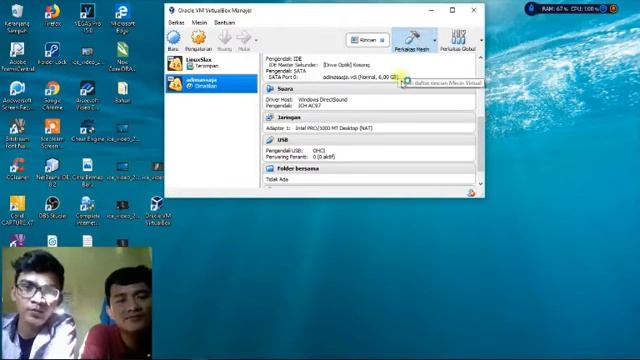This screenshot has height=360, width=640.
Task: Select Perkakas Mesin hammer tool
Action: click(x=412, y=40)
